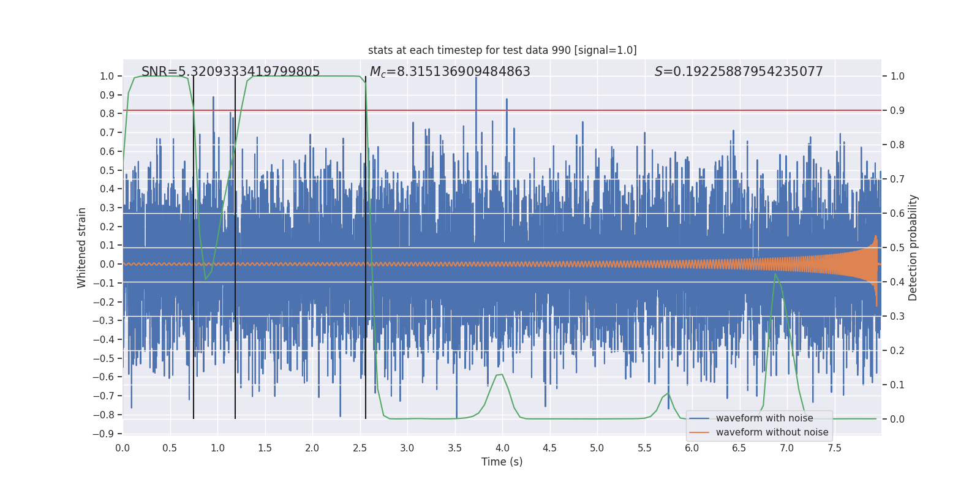Click the 'Detection probability' axis label

(x=913, y=247)
